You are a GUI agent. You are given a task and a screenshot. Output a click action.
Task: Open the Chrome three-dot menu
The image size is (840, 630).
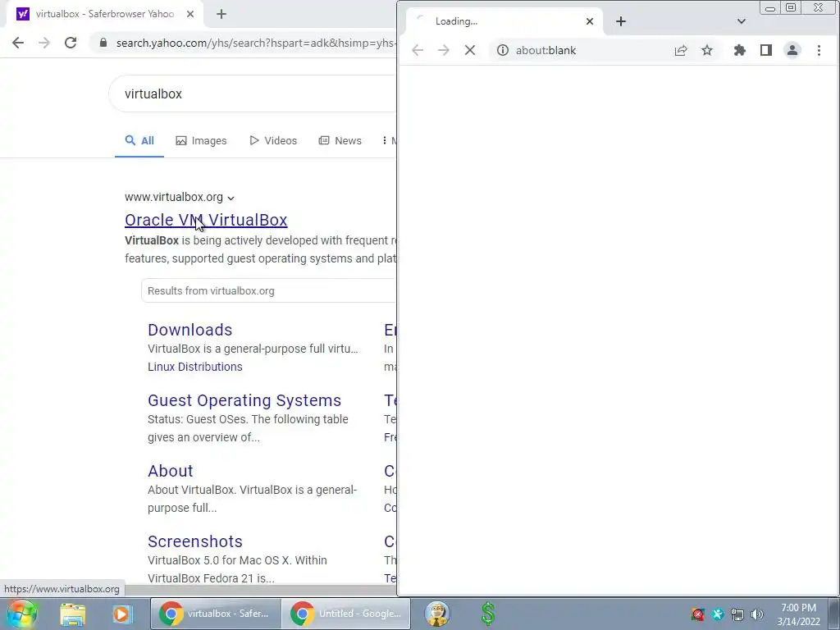coord(819,50)
